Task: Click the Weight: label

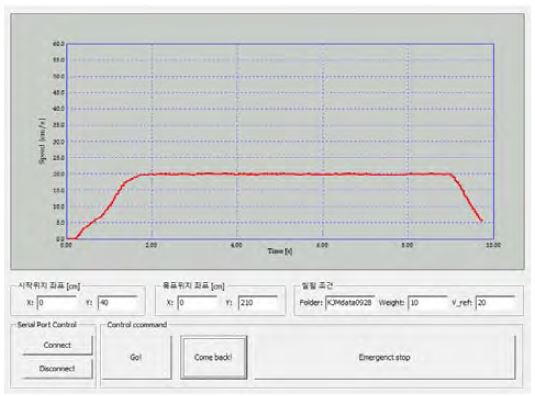Action: [x=392, y=303]
